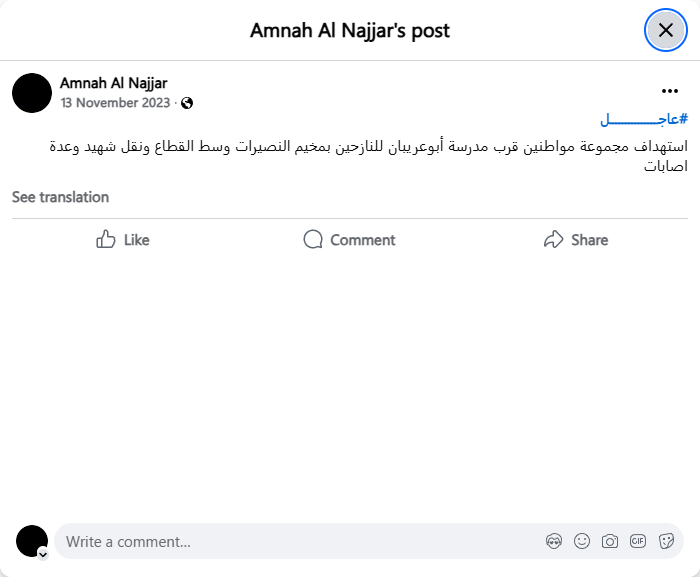Open the Arabic breaking-news hashtag link
Viewport: 700px width, 577px height.
point(643,119)
